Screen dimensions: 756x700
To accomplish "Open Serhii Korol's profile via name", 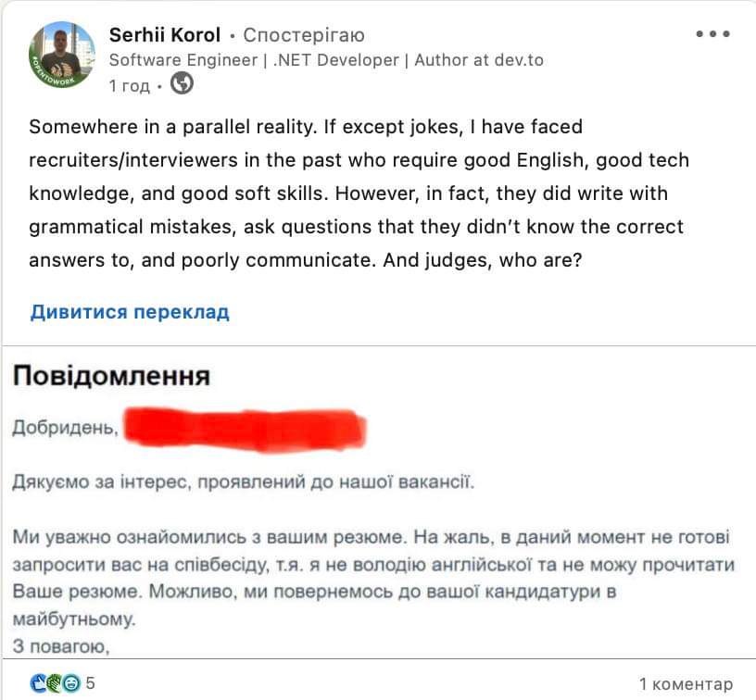I will 165,35.
